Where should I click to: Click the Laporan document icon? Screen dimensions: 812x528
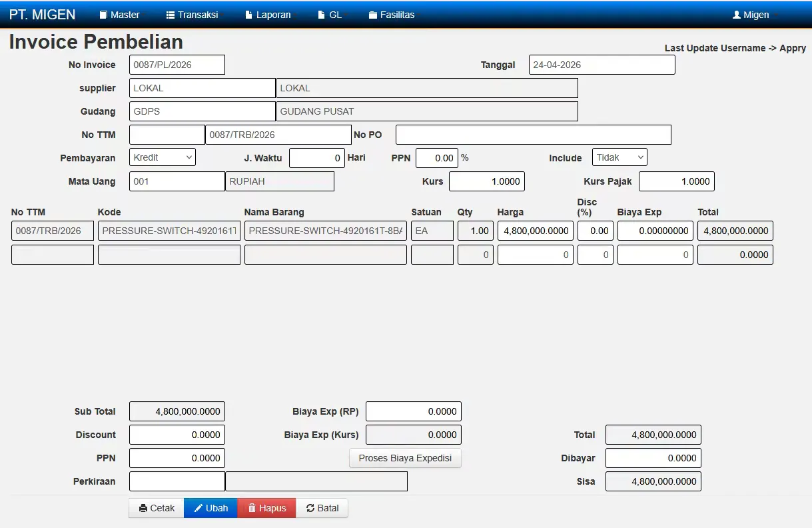(249, 15)
